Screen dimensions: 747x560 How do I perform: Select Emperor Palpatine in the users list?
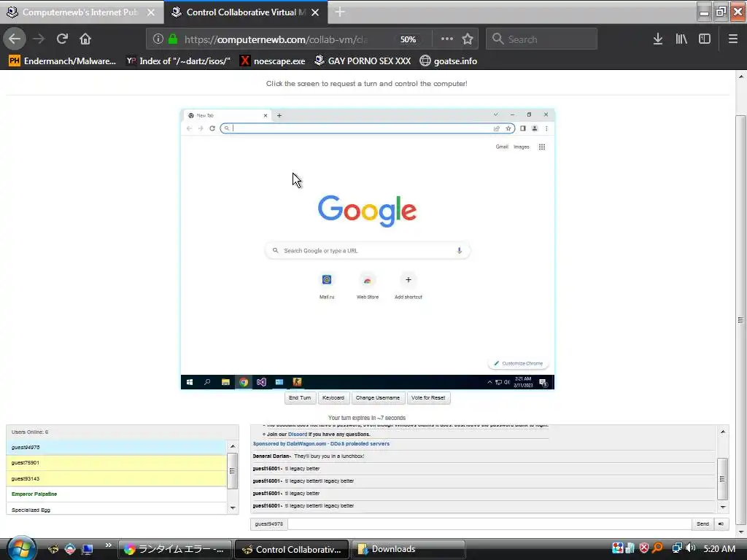117,494
